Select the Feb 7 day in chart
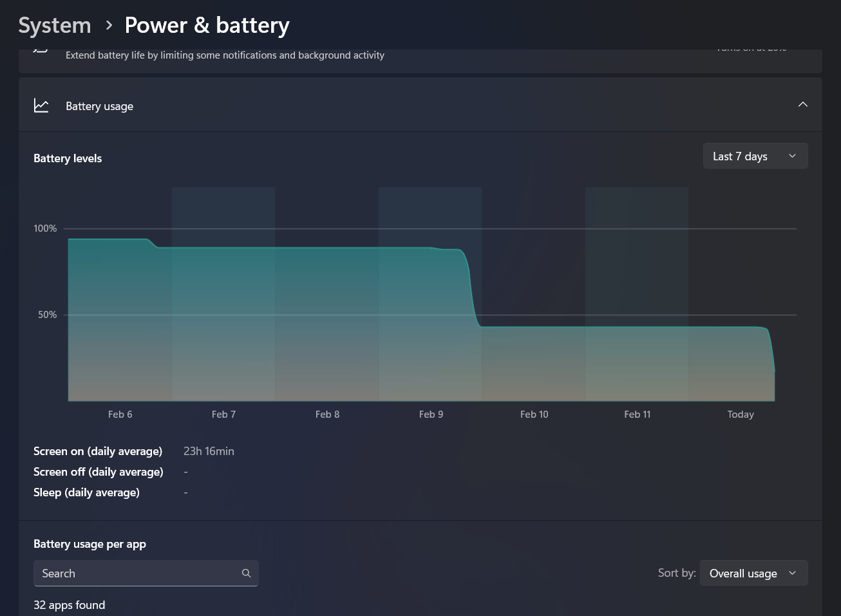The image size is (841, 616). coord(223,295)
